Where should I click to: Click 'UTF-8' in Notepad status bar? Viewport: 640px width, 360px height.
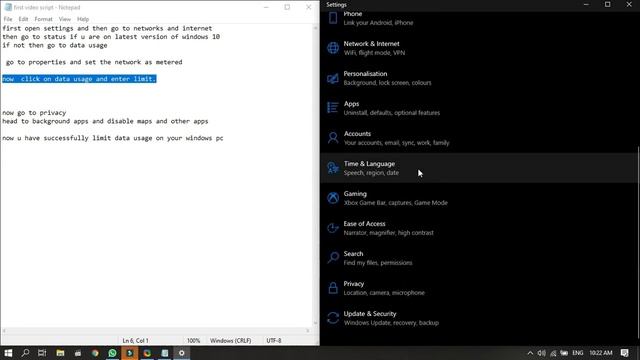[274, 340]
